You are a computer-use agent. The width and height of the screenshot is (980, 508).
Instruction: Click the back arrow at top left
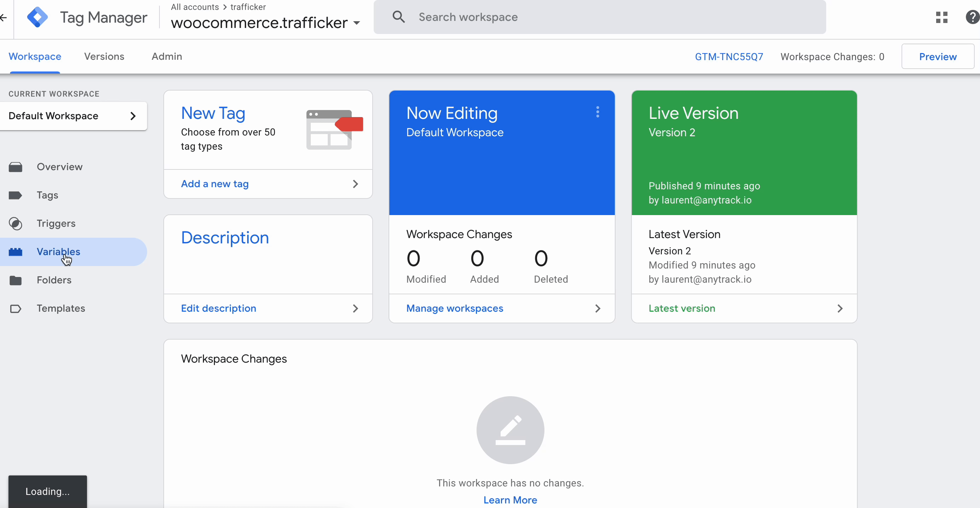point(4,17)
